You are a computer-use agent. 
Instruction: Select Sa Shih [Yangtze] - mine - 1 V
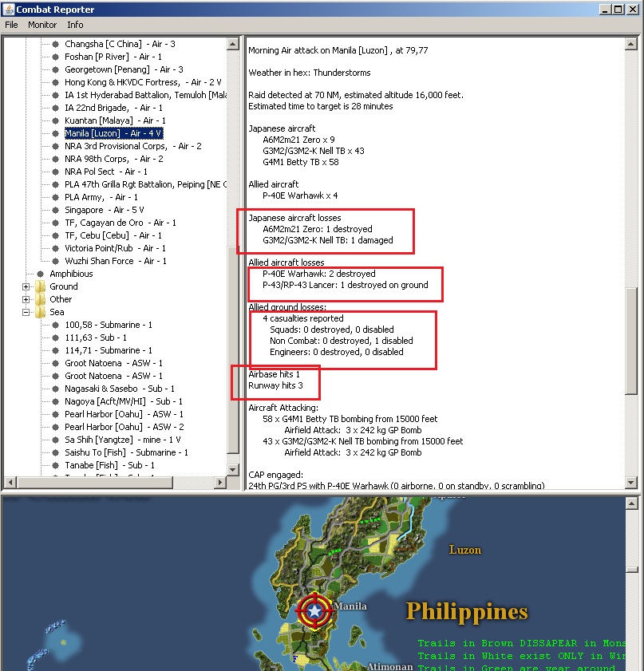pos(123,440)
